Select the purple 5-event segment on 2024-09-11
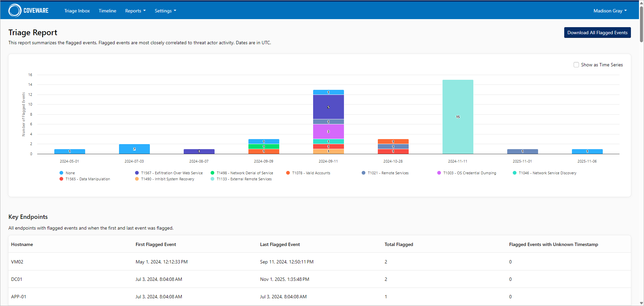Image resolution: width=644 pixels, height=306 pixels. pyautogui.click(x=328, y=107)
